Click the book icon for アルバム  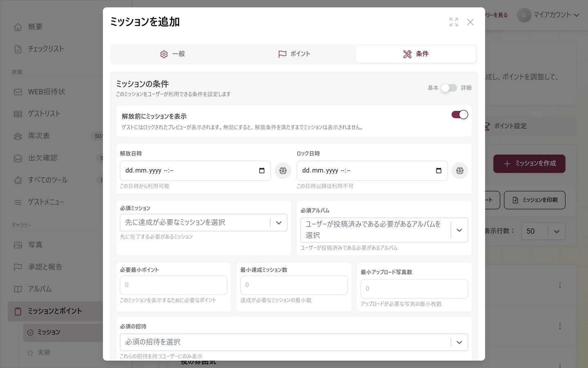(x=18, y=289)
